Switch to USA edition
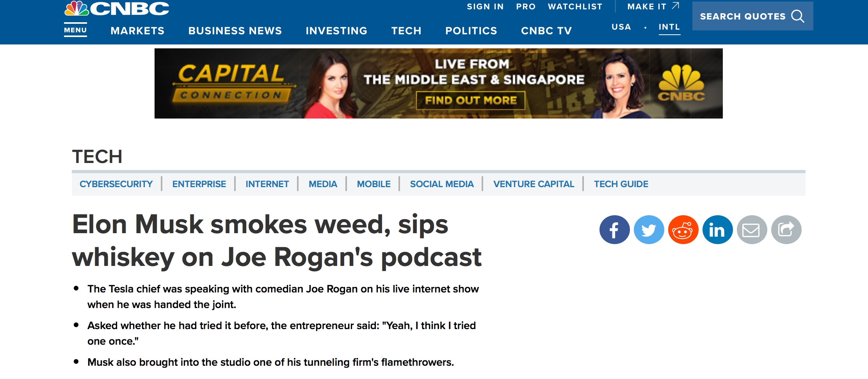This screenshot has height=379, width=868. click(x=621, y=27)
